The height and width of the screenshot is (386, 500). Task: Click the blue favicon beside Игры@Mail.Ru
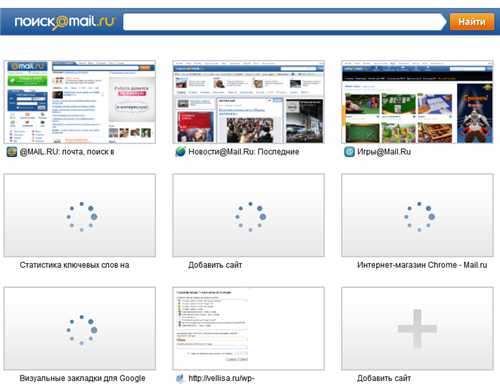[349, 152]
